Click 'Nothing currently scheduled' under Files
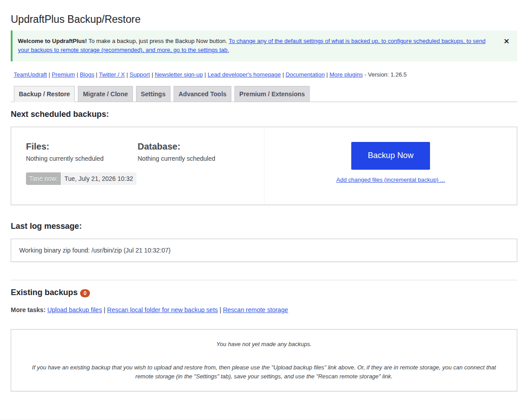The image size is (528, 420). point(64,159)
